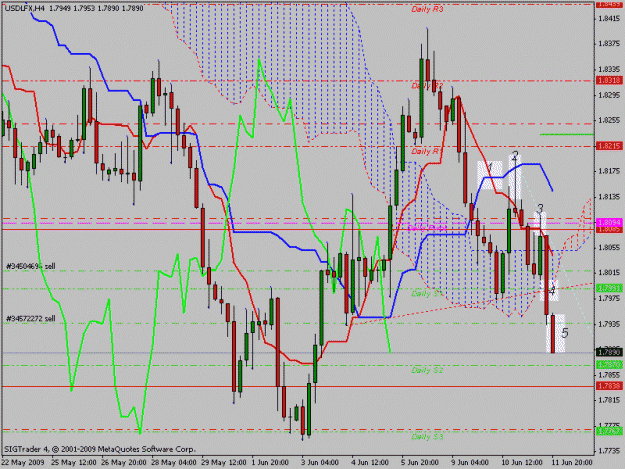Click the SIGTrader 4 MetaQuotes copyright text

click(x=100, y=449)
